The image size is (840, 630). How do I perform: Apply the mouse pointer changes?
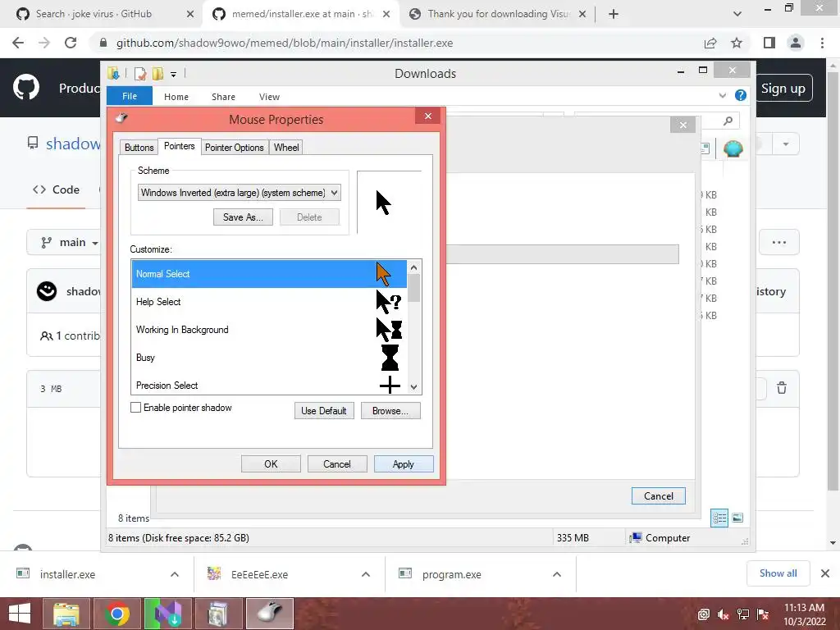404,464
